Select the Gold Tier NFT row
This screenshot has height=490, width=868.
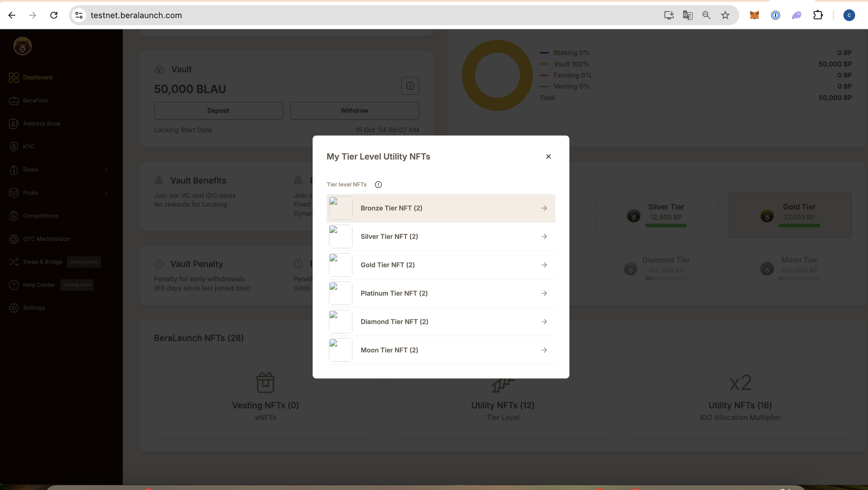(x=387, y=265)
